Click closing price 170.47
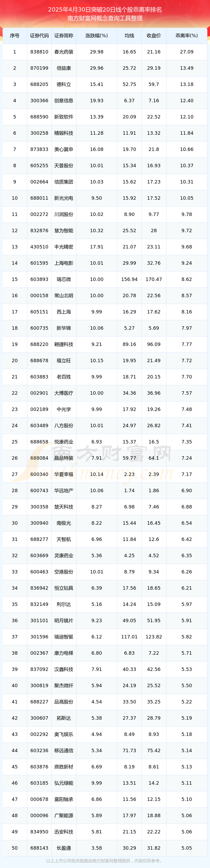The height and width of the screenshot is (868, 210). click(154, 279)
